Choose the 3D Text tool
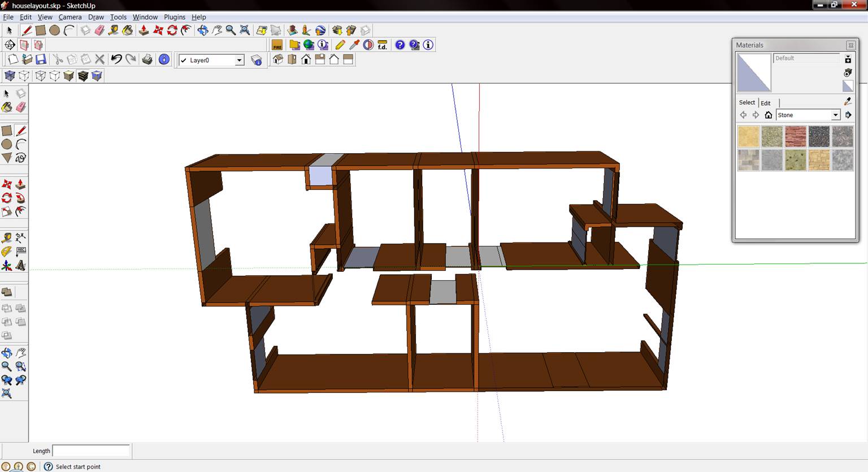 20,265
